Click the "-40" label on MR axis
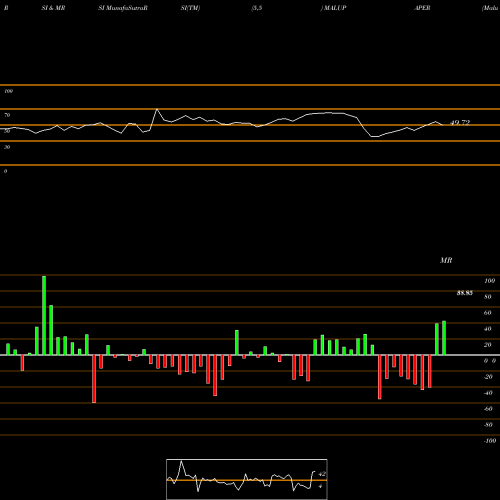Screen dimensions: 500x500 point(488,393)
